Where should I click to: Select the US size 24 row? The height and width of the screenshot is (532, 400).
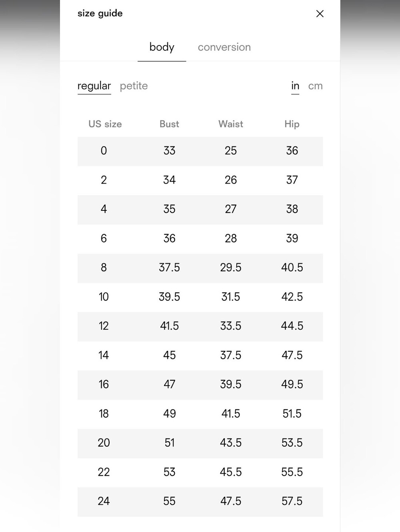point(200,502)
